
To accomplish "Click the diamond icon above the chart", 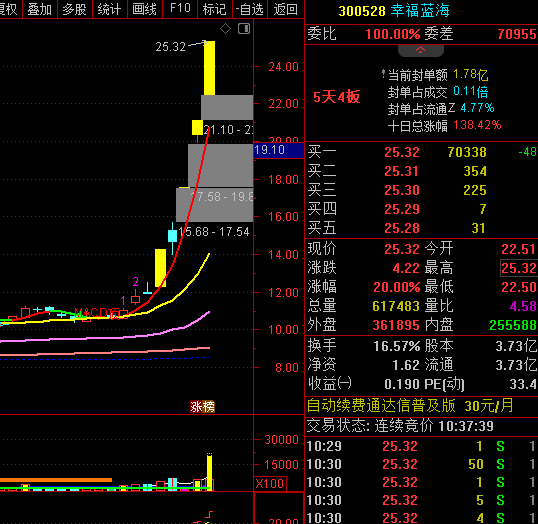I will coord(225,28).
